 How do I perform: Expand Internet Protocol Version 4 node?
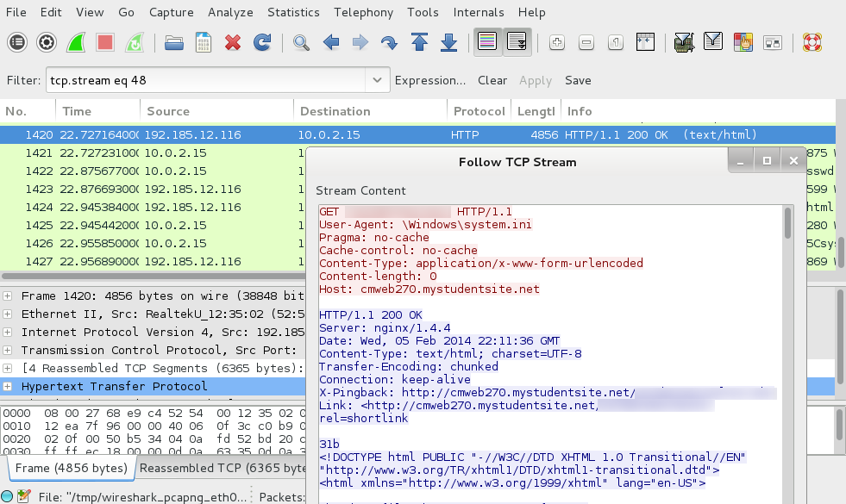(8, 332)
